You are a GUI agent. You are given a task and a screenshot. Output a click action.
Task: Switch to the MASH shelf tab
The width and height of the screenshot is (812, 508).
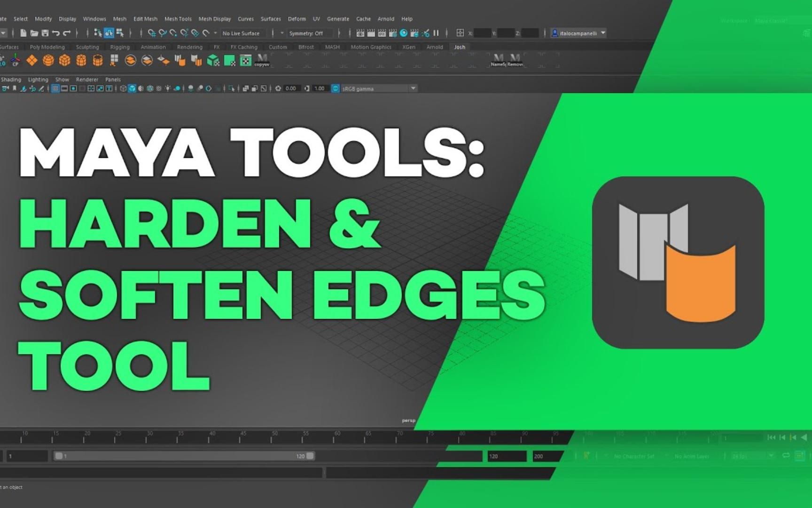332,47
